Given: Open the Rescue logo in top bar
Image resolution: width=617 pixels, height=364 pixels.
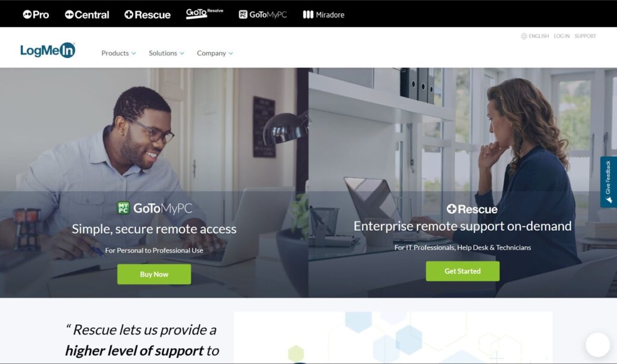Looking at the screenshot, I should (x=148, y=14).
